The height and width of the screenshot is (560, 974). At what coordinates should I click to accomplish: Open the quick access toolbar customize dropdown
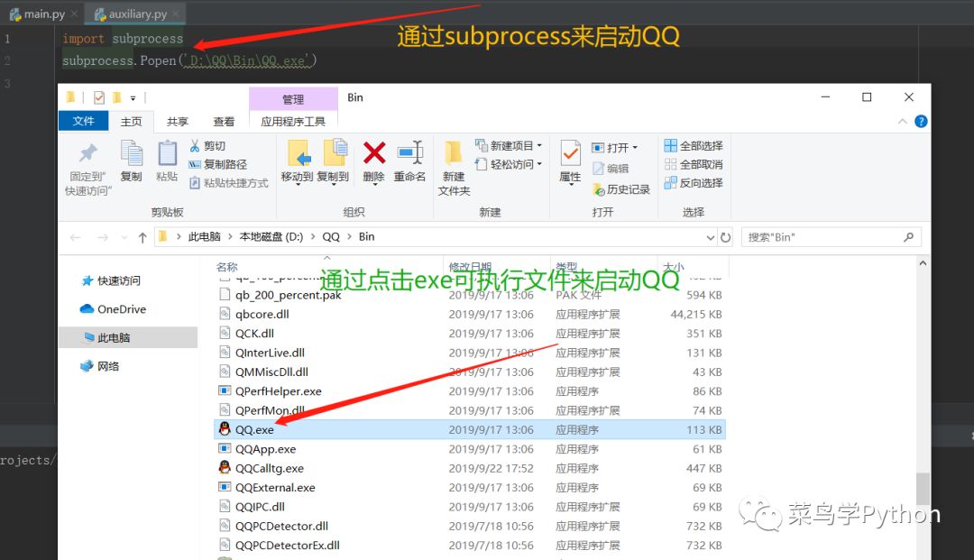pos(133,98)
